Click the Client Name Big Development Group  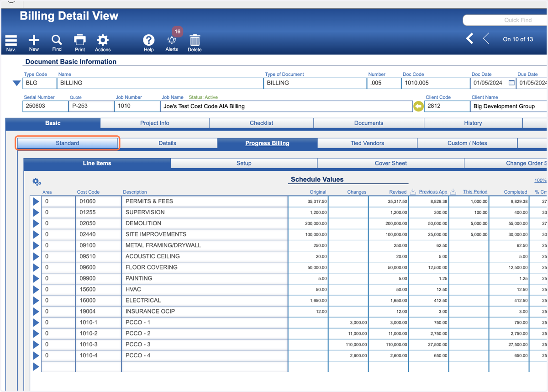(x=509, y=106)
